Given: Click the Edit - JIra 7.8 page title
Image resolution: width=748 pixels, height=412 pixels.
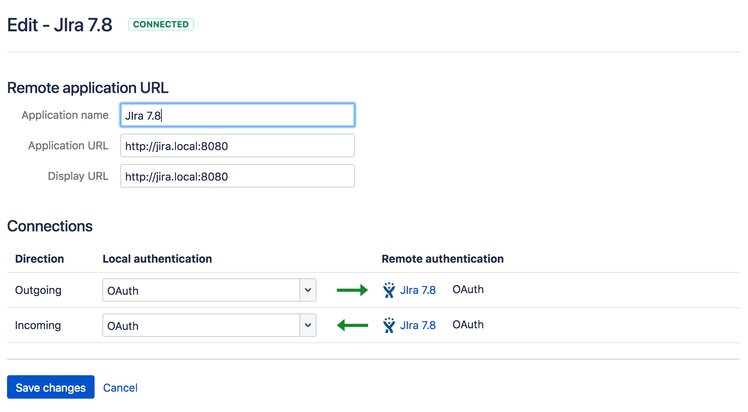Looking at the screenshot, I should coord(60,25).
